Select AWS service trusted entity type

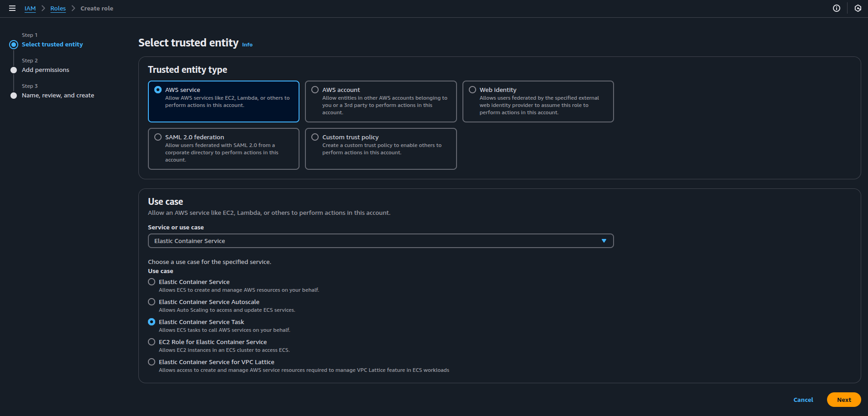(158, 90)
